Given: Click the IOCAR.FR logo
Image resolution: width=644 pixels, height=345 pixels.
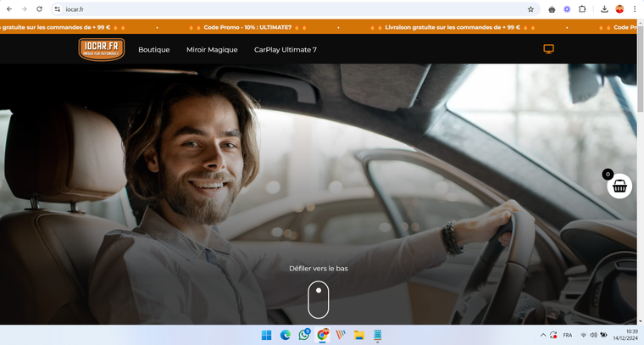Looking at the screenshot, I should click(x=102, y=50).
